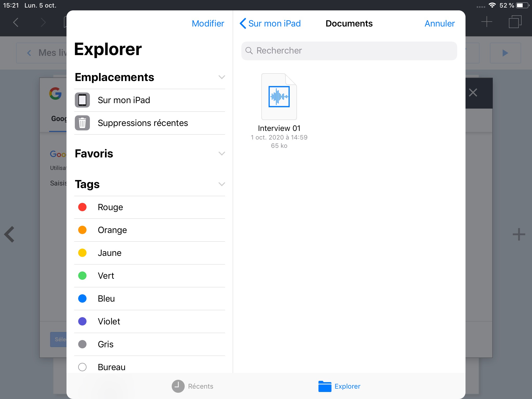The width and height of the screenshot is (532, 399).
Task: Select the Rouge red tag
Action: coord(110,207)
